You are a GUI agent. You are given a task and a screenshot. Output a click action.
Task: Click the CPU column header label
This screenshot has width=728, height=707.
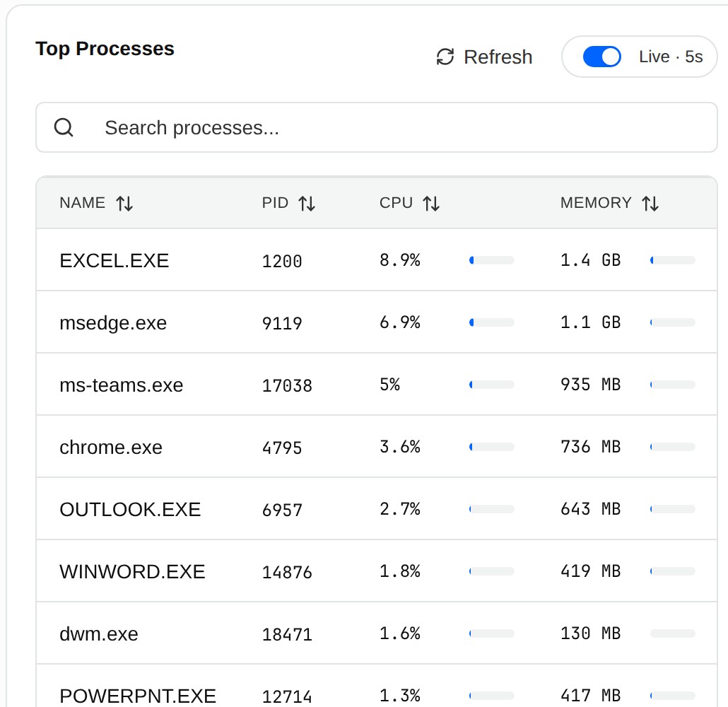tap(396, 203)
